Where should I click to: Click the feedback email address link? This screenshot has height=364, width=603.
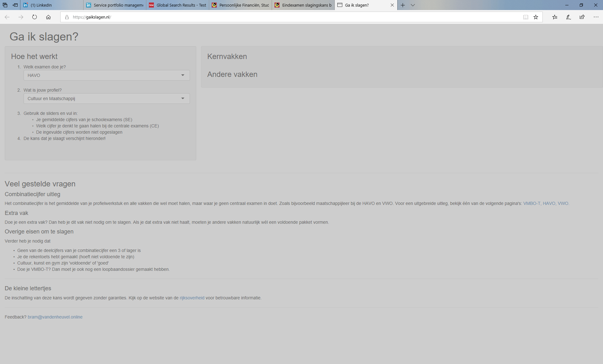55,317
